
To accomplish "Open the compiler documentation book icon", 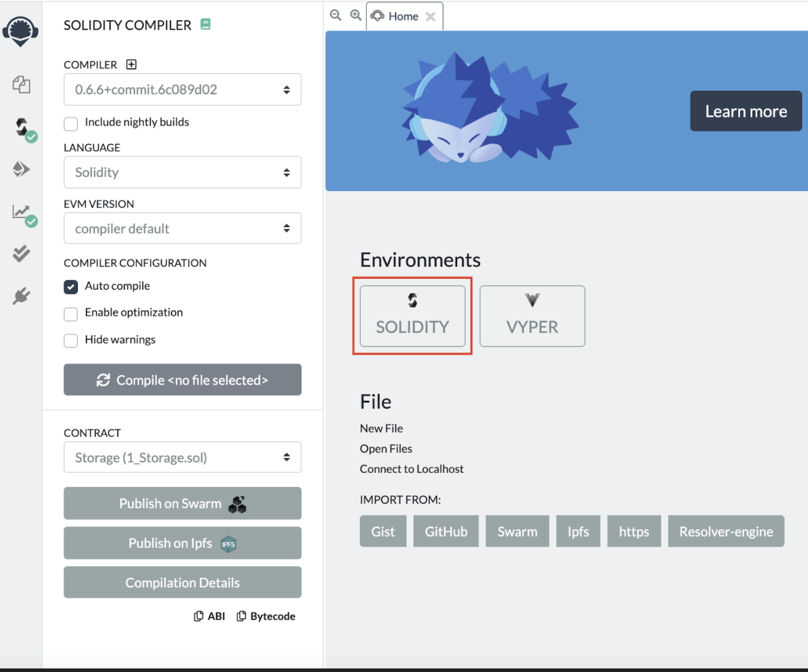I will [205, 24].
